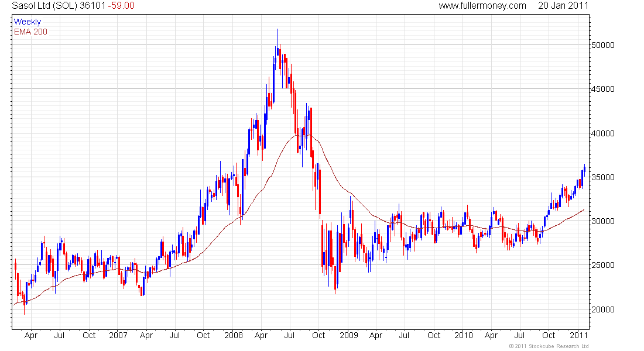644x351 pixels.
Task: Select the 2008 marker on the time axis
Action: (x=233, y=336)
